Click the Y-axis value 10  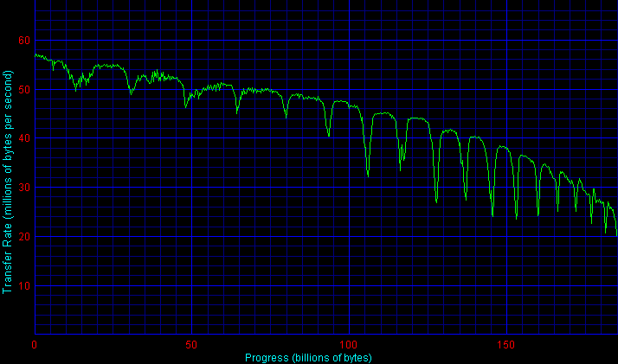coord(24,285)
